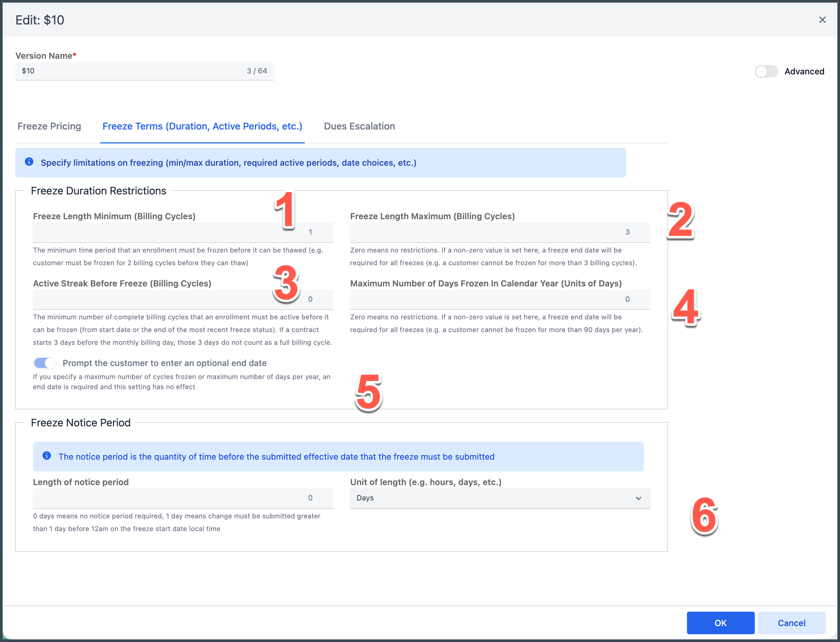Click the red annotation number 6
Image resolution: width=840 pixels, height=642 pixels.
(x=704, y=516)
